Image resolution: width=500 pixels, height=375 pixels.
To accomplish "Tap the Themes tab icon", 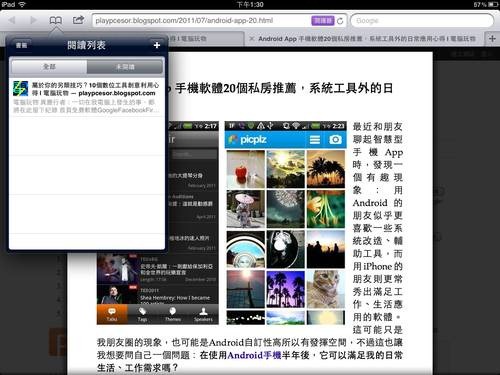I will (173, 314).
